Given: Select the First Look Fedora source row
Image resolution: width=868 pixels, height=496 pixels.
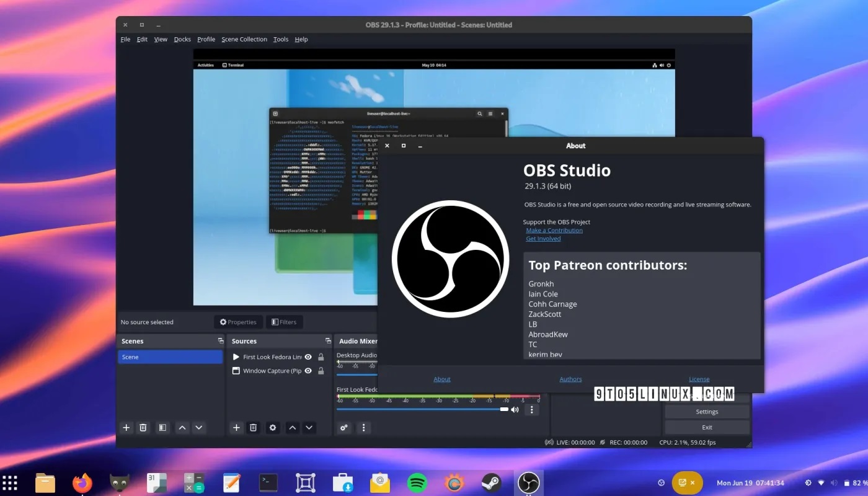Looking at the screenshot, I should [278, 357].
